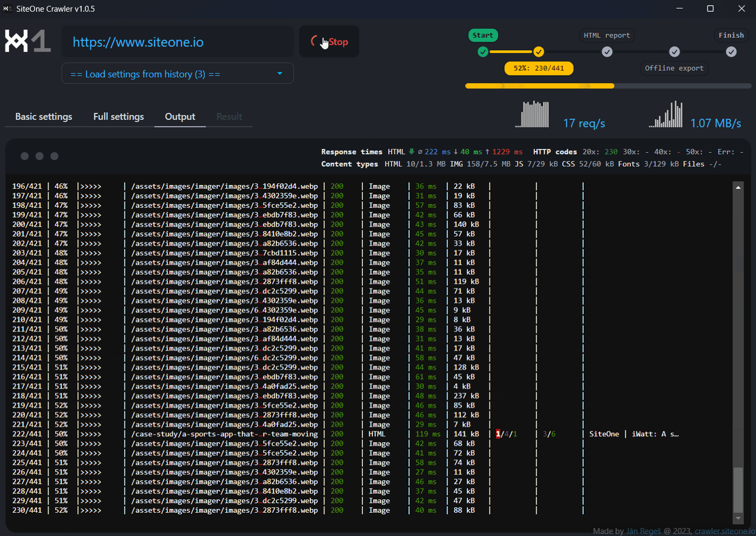Click the 237 kB size value
This screenshot has width=756, height=536.
466,396
